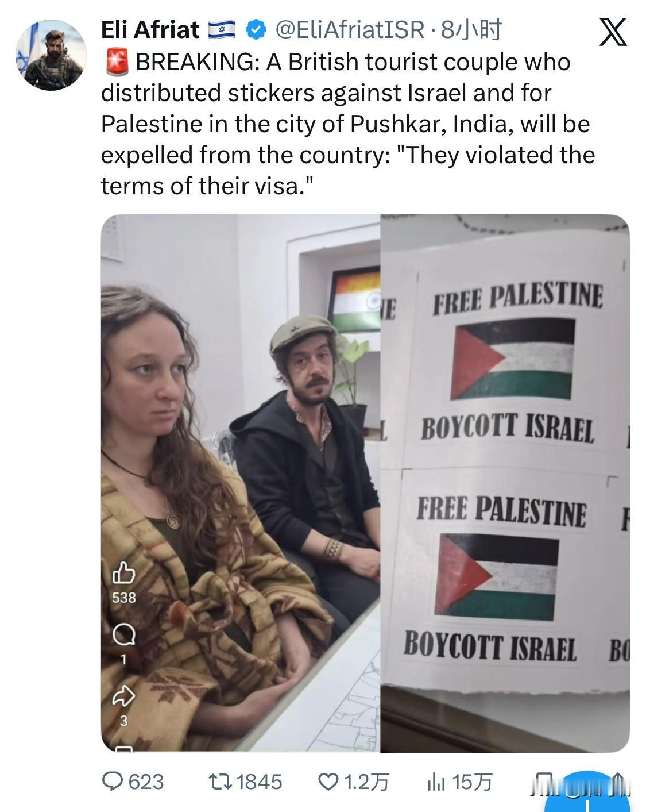This screenshot has width=646, height=812.
Task: Click the 8小时 timestamp
Action: click(x=471, y=29)
